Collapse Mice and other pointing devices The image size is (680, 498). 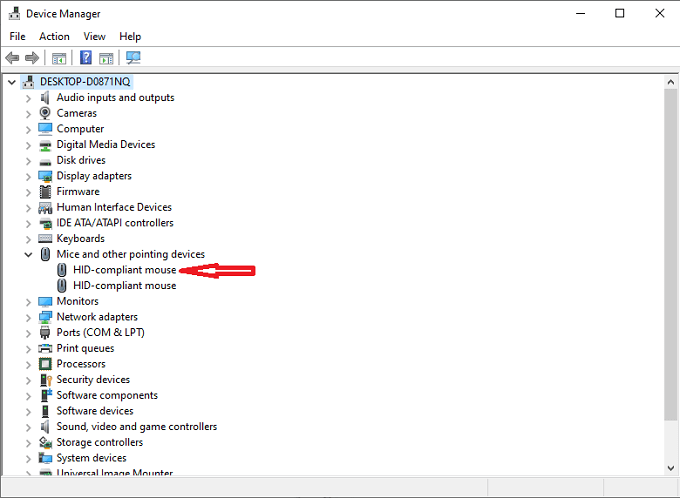28,255
